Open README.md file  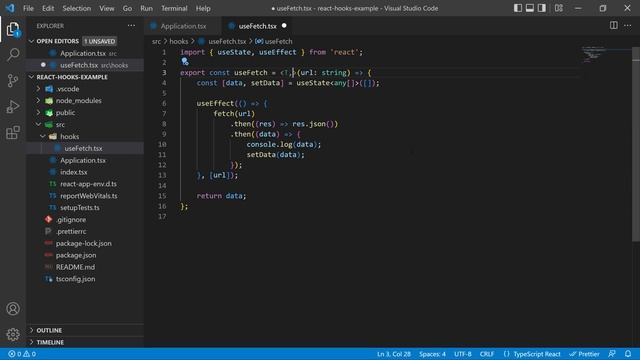85,267
